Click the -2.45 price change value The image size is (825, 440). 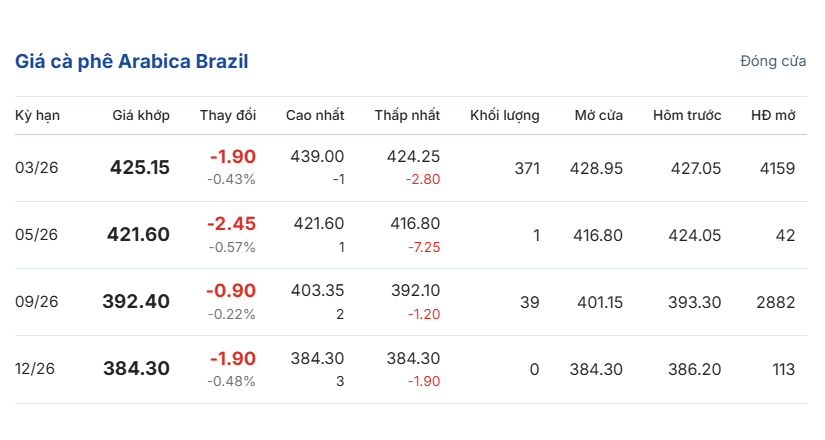pos(233,224)
